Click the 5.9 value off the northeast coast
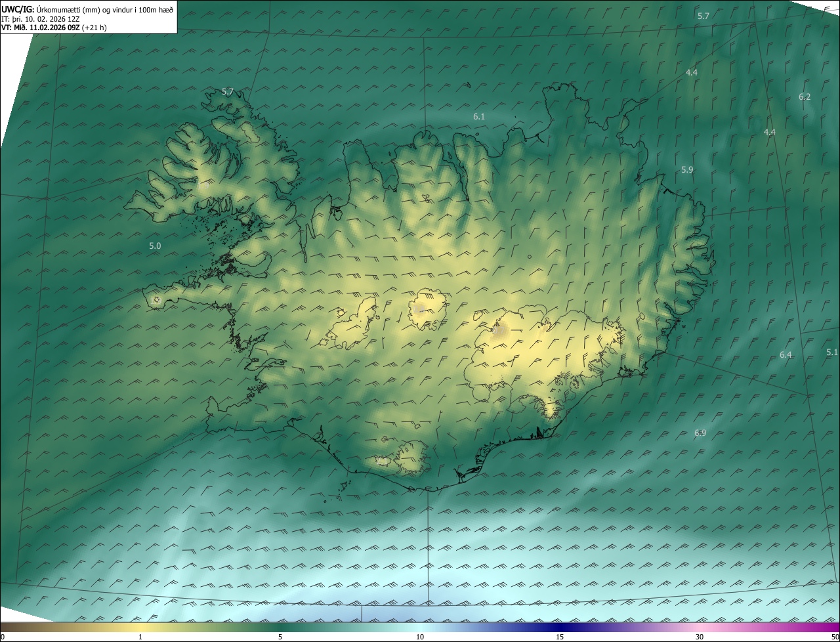 point(687,169)
